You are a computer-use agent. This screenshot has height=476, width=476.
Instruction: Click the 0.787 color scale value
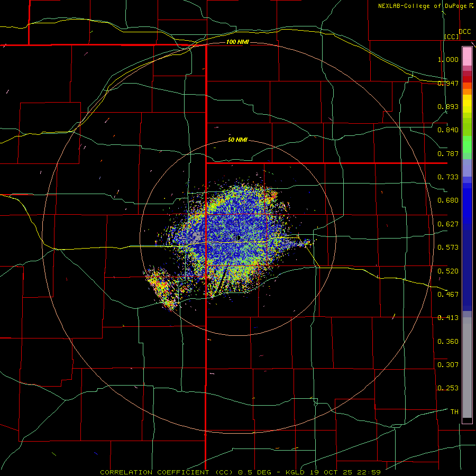pos(448,153)
